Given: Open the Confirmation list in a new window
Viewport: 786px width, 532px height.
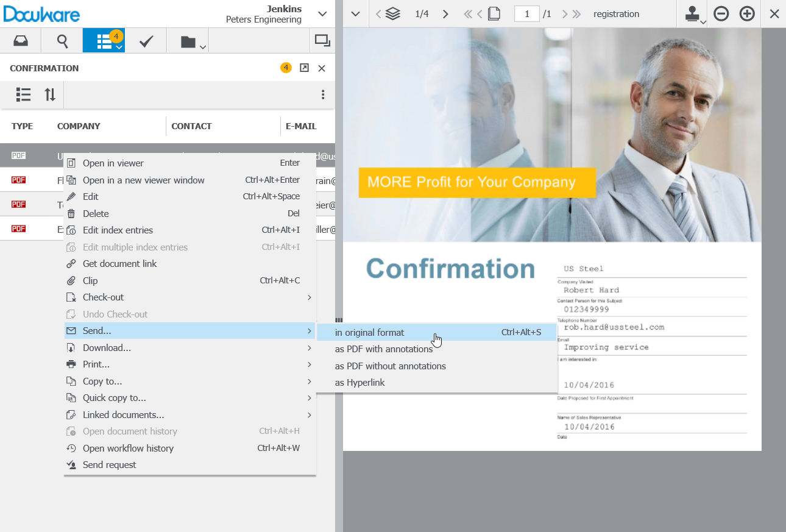Looking at the screenshot, I should (x=304, y=68).
